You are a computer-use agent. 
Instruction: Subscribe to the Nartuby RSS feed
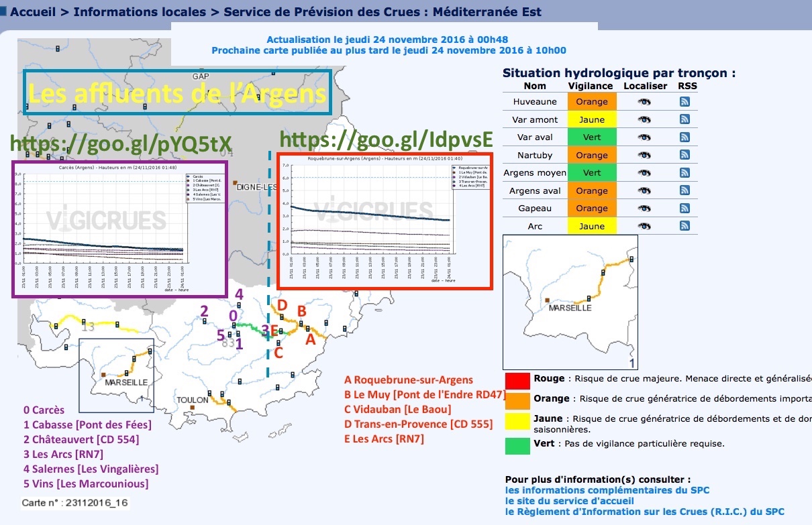click(x=685, y=155)
